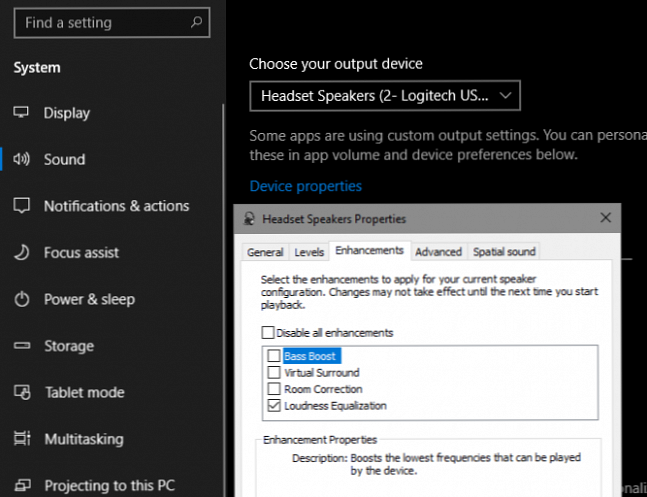
Task: Check the Virtual Surround enhancement
Action: click(x=274, y=373)
